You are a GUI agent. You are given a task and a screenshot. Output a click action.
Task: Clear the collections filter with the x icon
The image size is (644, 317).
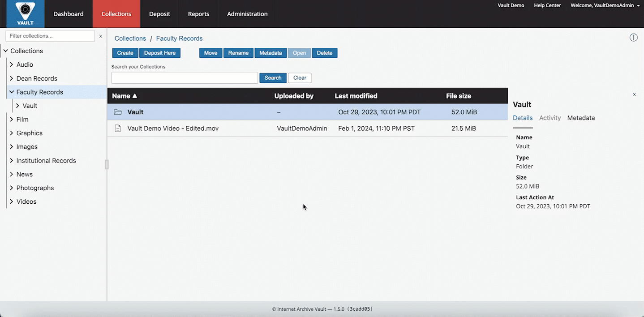pyautogui.click(x=100, y=36)
